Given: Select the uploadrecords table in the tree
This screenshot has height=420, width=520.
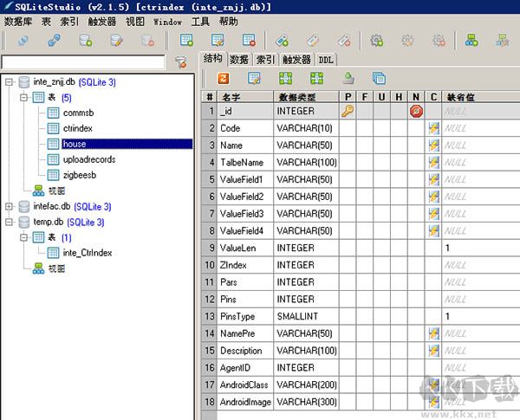Looking at the screenshot, I should point(88,159).
